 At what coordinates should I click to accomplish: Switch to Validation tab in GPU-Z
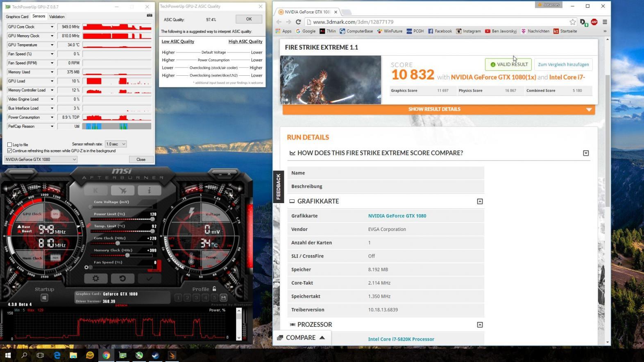(57, 17)
